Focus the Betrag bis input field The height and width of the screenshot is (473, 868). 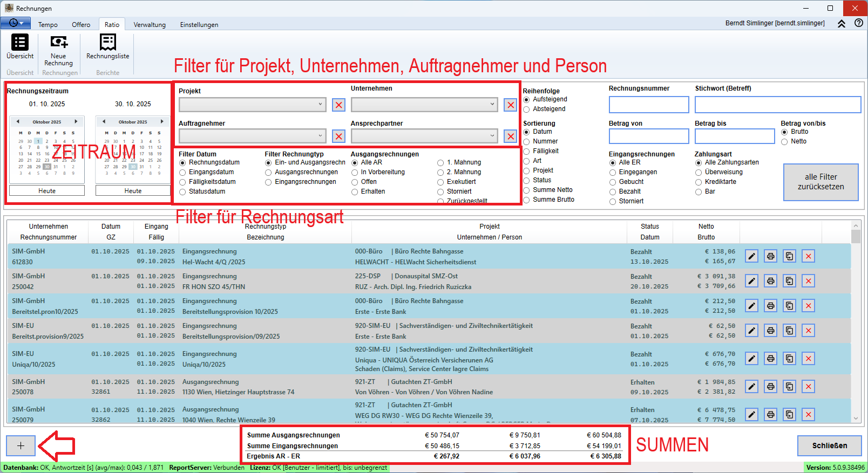(735, 136)
